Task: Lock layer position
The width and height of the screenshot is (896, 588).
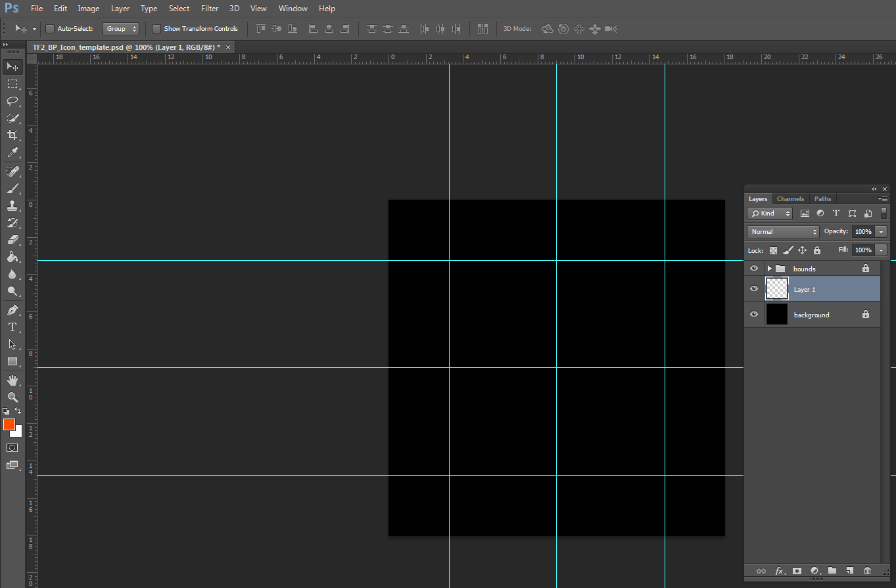Action: pyautogui.click(x=803, y=250)
